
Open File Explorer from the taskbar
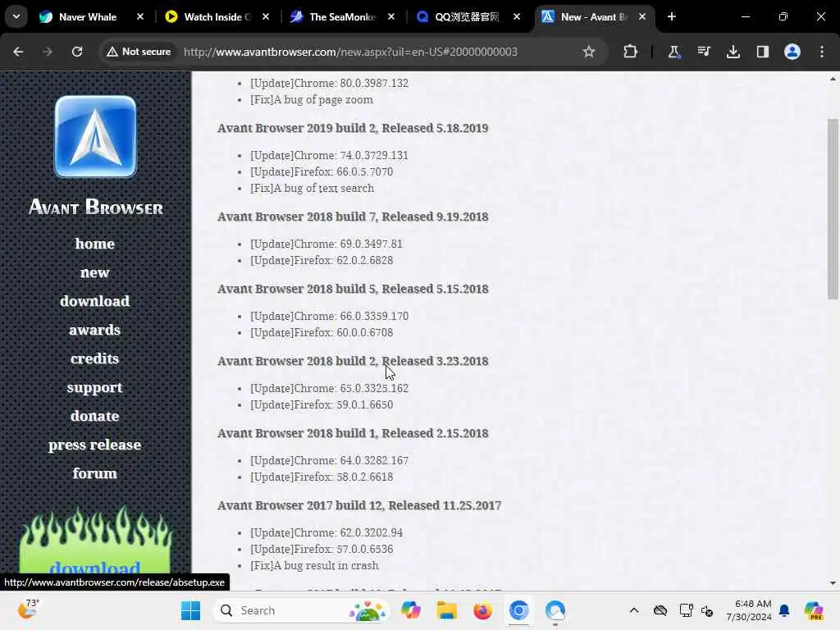[x=447, y=610]
